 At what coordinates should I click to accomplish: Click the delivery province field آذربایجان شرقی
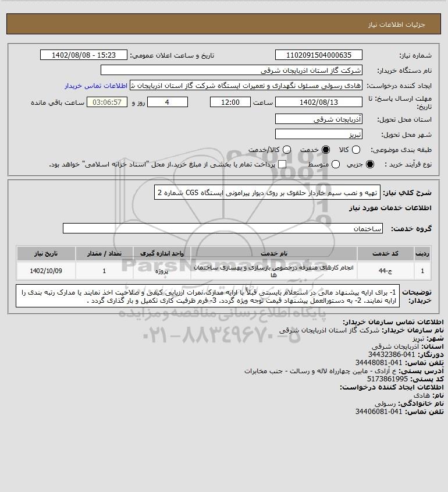318,119
